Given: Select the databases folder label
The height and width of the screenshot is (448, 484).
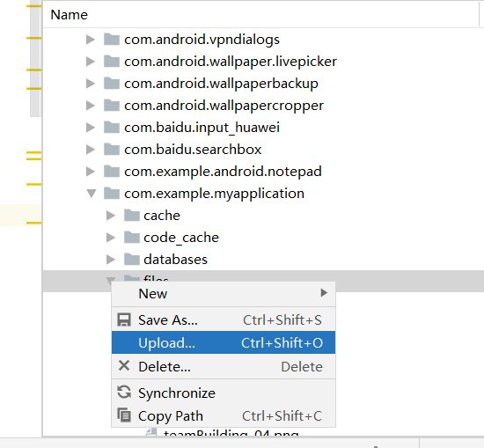Looking at the screenshot, I should pyautogui.click(x=175, y=260).
